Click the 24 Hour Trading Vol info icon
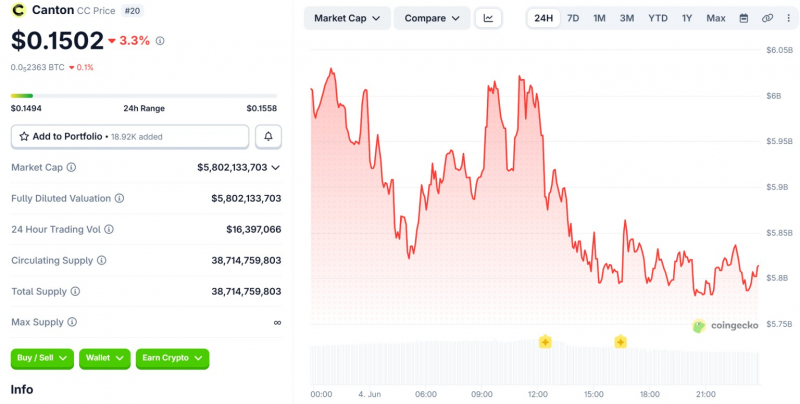The image size is (800, 404). [x=109, y=230]
